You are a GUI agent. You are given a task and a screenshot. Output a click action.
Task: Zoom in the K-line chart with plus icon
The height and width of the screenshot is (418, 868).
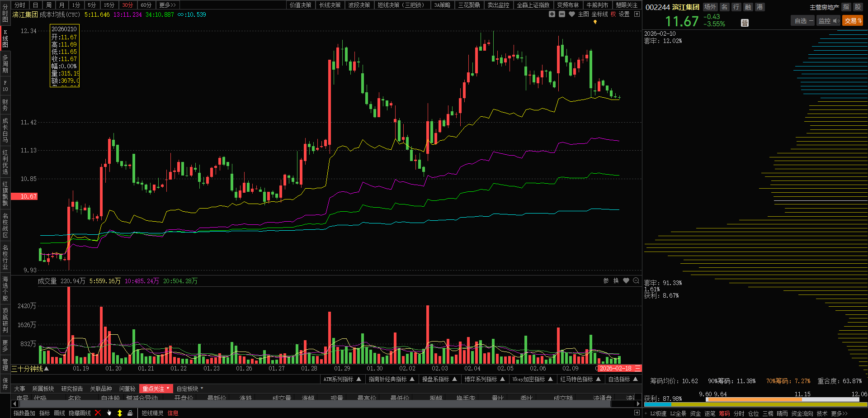pyautogui.click(x=552, y=14)
